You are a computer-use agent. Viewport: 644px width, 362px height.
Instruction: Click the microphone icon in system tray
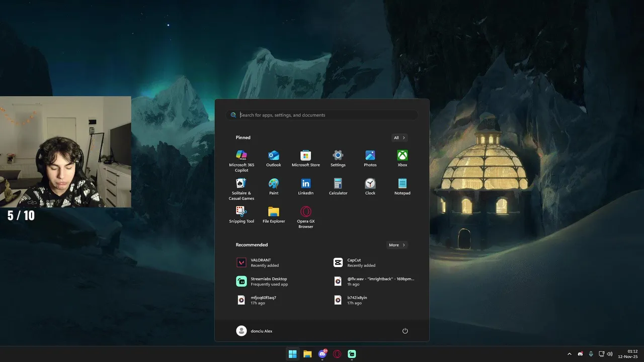pos(591,354)
